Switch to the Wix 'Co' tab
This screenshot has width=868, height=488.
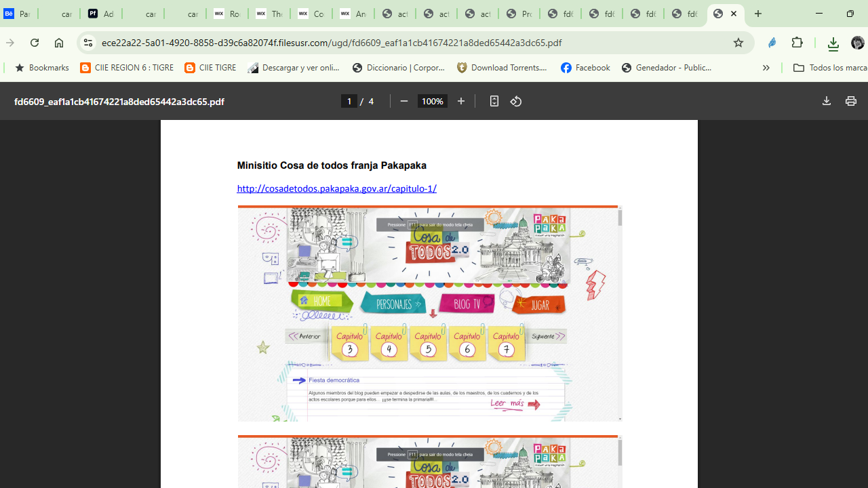pyautogui.click(x=311, y=14)
